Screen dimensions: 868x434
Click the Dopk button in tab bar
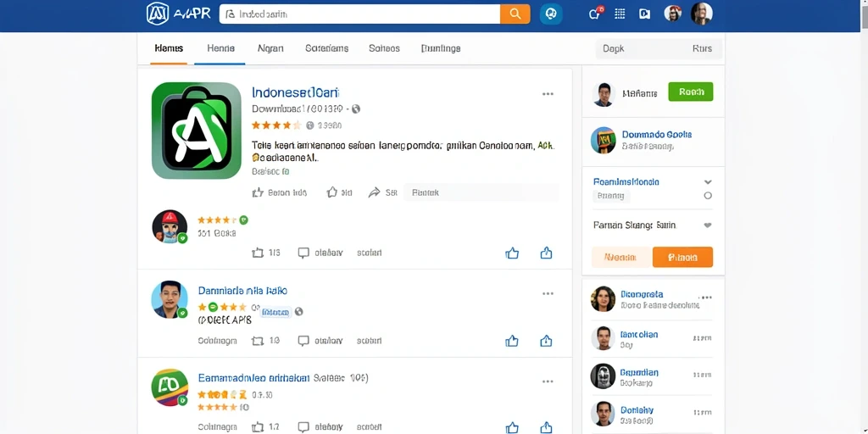coord(614,48)
